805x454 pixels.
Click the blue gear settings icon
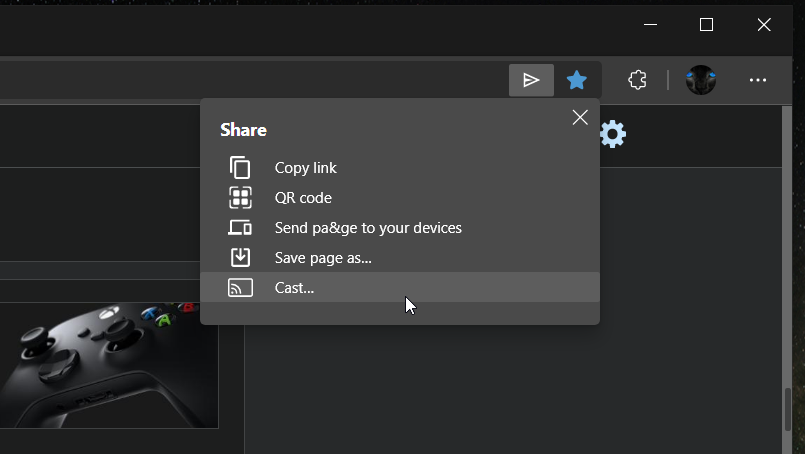[x=612, y=135]
